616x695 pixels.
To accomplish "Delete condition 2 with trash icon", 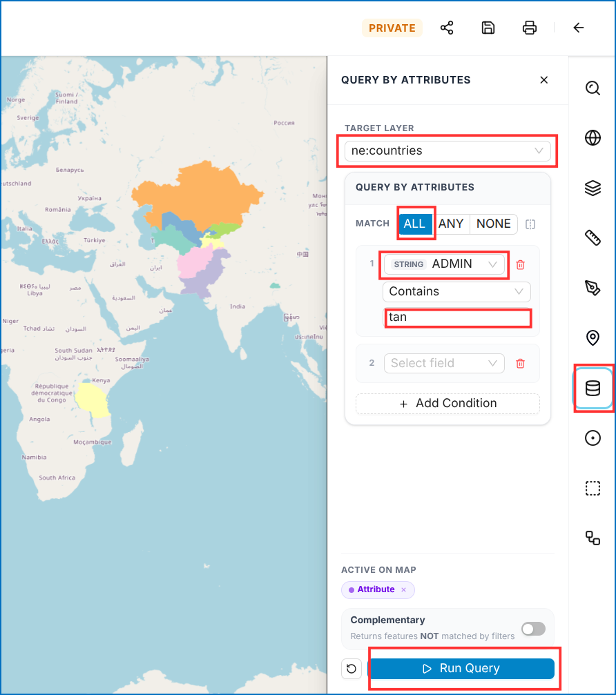I will 520,364.
